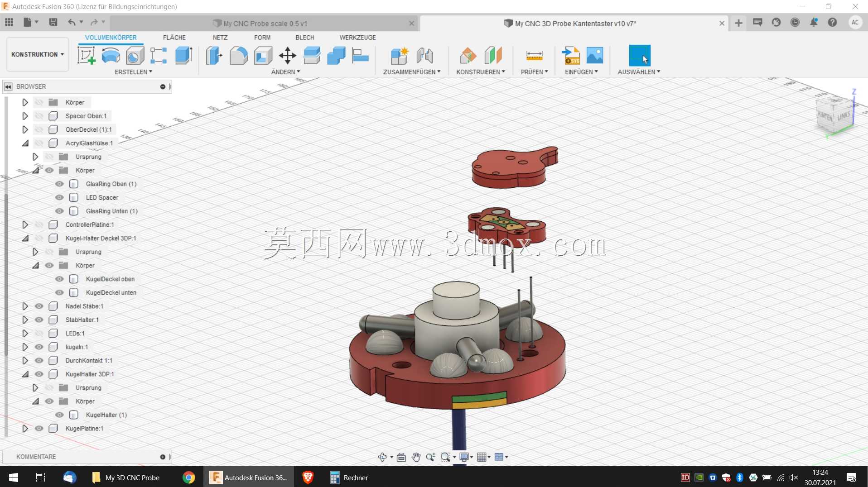This screenshot has height=487, width=868.
Task: Click the Insert Canvas image icon
Action: [x=595, y=55]
